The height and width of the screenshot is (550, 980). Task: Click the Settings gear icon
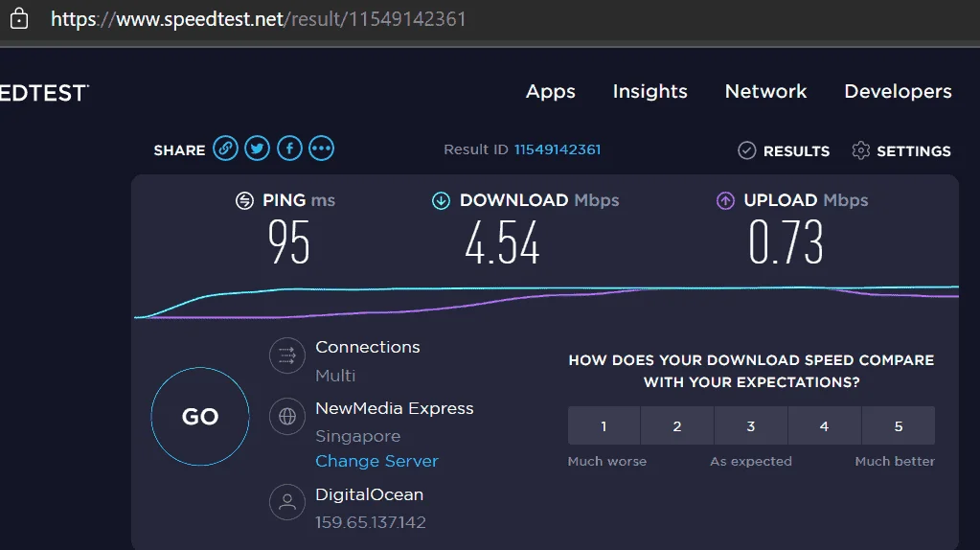tap(860, 150)
